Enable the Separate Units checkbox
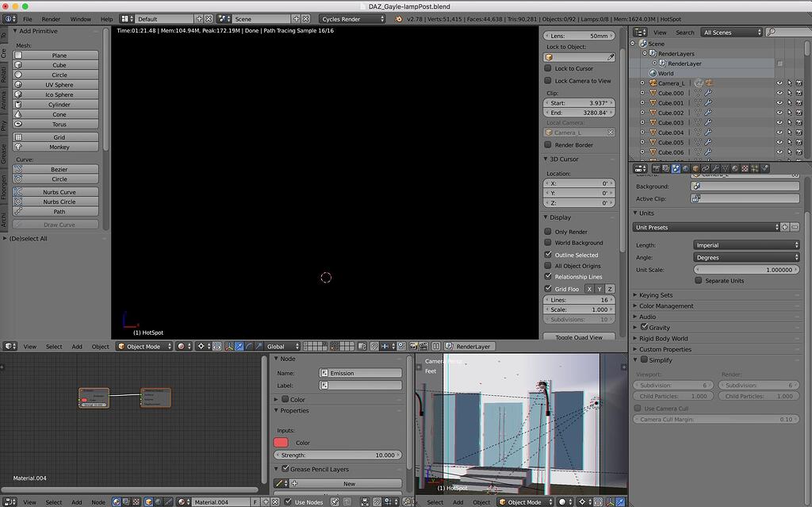The height and width of the screenshot is (507, 812). (x=699, y=280)
